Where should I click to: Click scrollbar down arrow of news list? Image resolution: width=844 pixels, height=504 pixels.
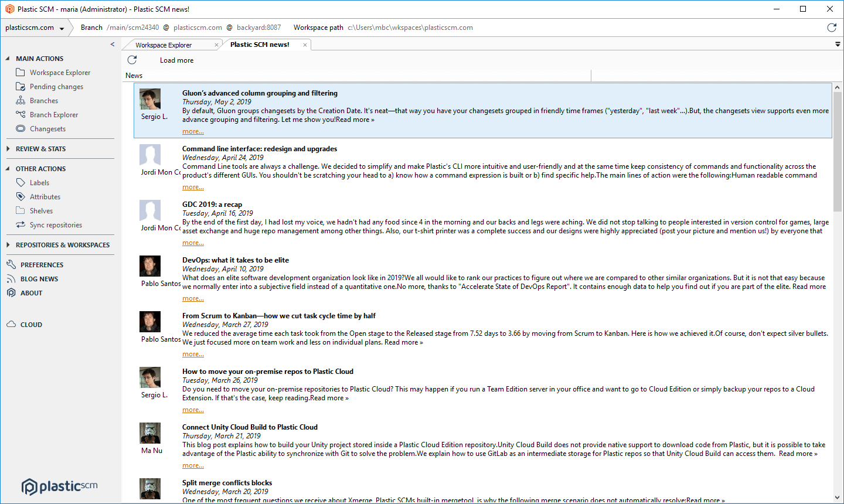pyautogui.click(x=838, y=498)
